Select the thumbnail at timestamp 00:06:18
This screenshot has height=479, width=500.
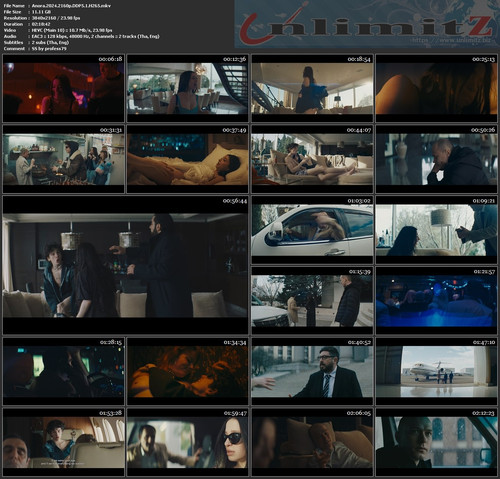pos(63,88)
